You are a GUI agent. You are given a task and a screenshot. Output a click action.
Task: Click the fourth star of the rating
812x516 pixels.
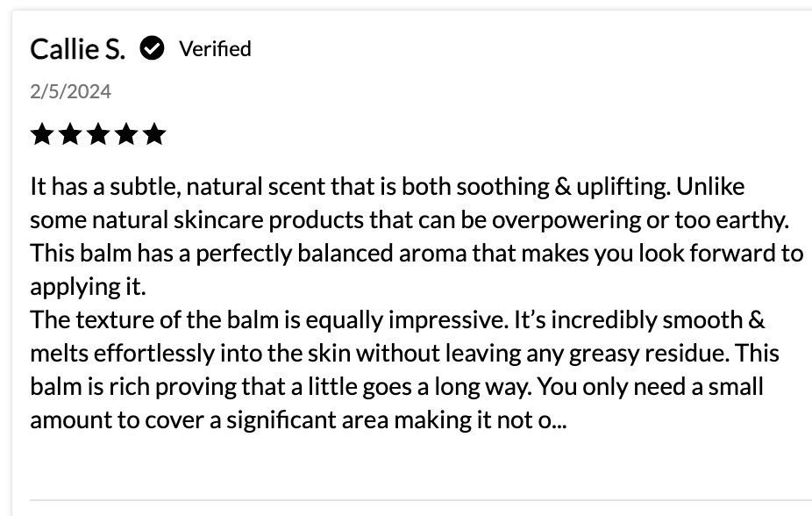tap(125, 134)
